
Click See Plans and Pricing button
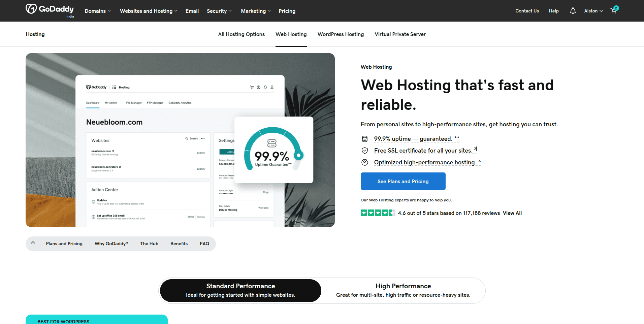tap(403, 181)
